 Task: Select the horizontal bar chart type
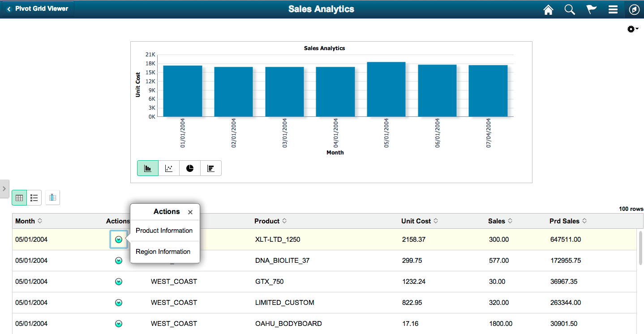pos(210,168)
